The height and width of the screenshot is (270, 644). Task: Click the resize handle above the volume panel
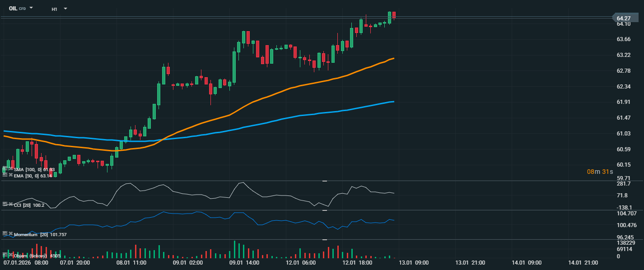click(x=324, y=240)
